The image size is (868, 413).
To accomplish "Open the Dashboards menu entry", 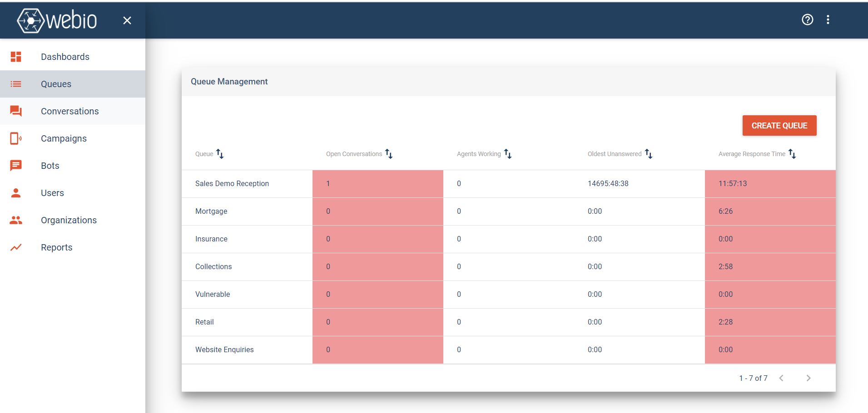I will 65,56.
